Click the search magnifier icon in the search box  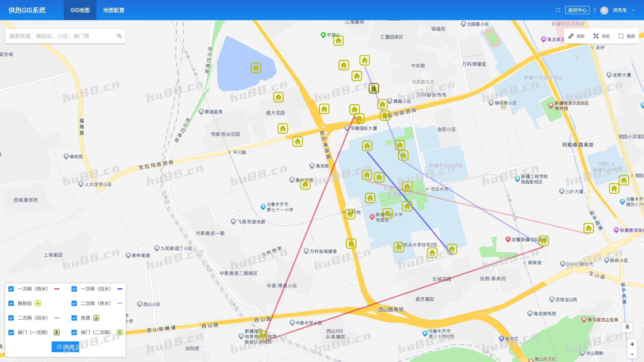click(x=119, y=36)
